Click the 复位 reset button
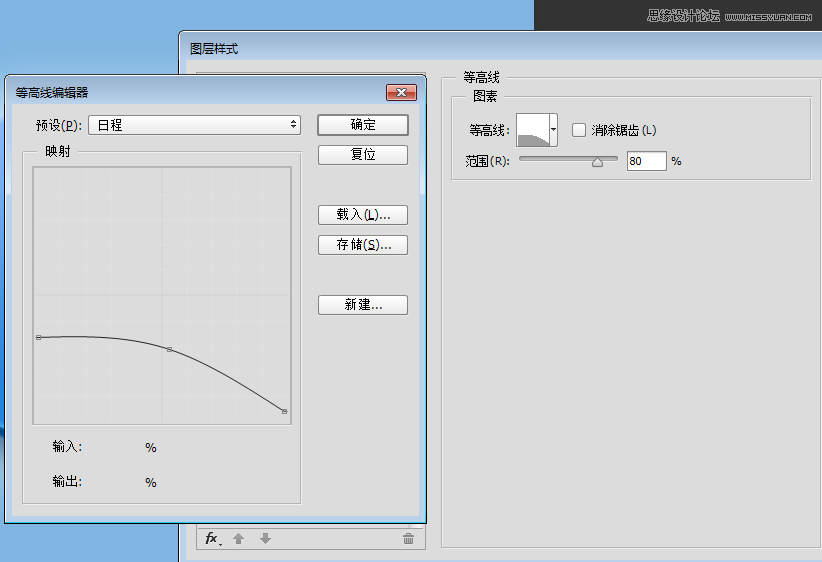822x562 pixels. tap(362, 155)
